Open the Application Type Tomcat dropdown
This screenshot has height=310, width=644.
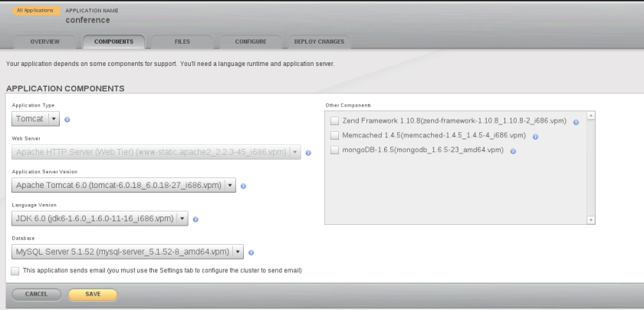tap(54, 119)
